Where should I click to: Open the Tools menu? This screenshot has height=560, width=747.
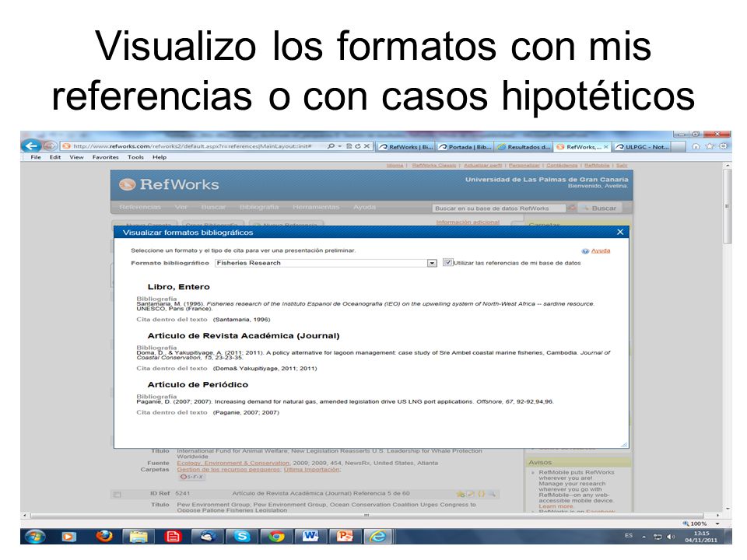tap(135, 157)
